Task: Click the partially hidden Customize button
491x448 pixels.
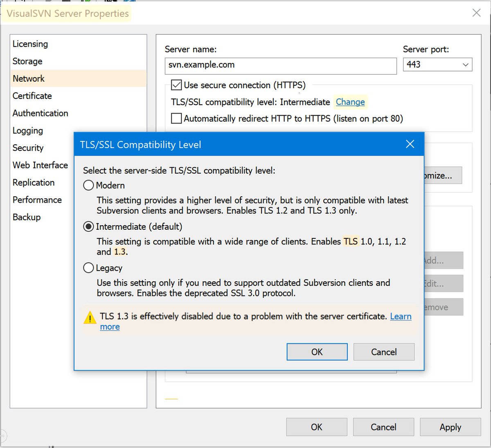Action: (x=443, y=175)
